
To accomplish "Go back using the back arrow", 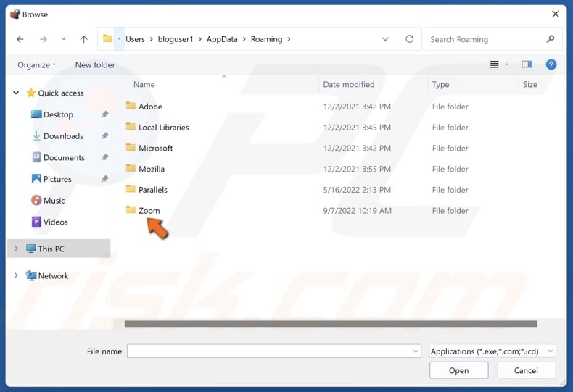I will pyautogui.click(x=20, y=39).
